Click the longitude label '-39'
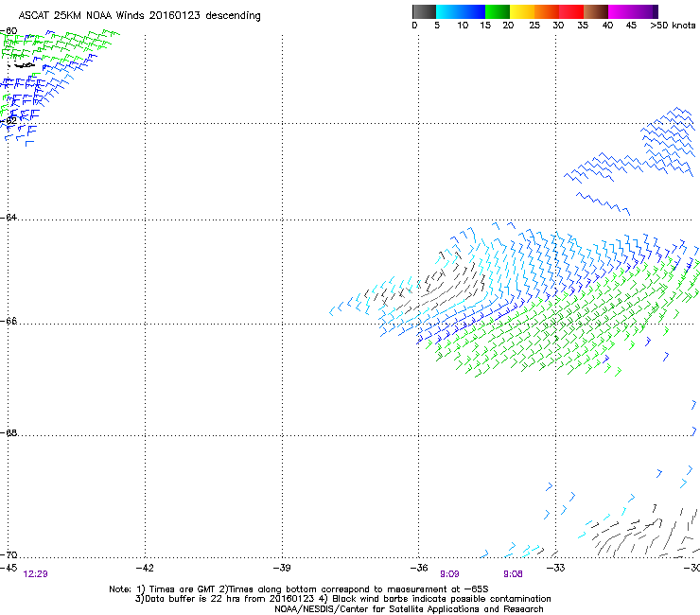The width and height of the screenshot is (700, 615). (x=282, y=567)
